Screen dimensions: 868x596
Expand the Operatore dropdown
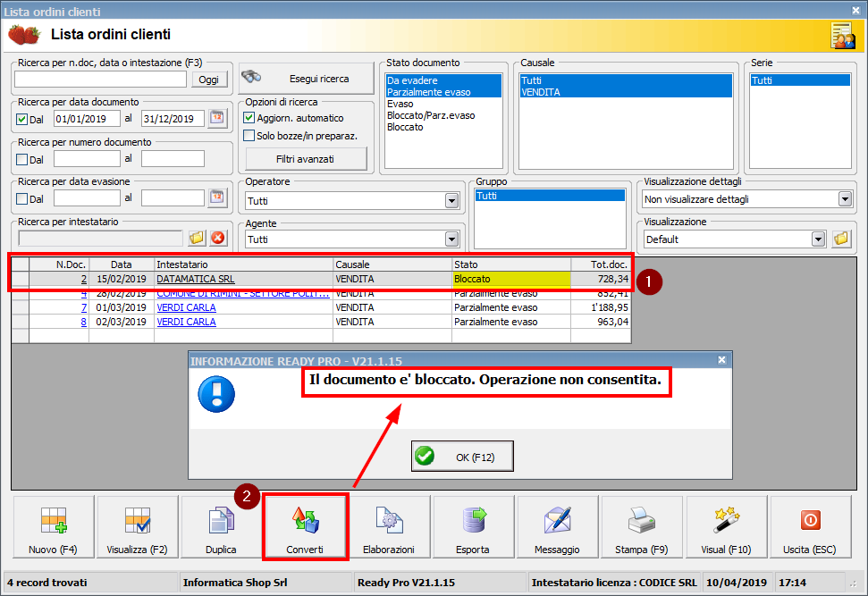[451, 201]
